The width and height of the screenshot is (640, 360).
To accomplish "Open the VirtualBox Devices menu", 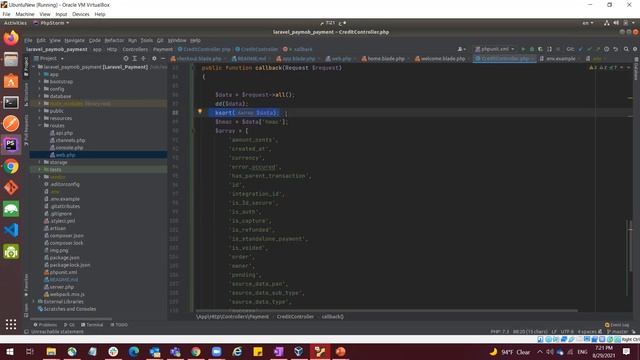I will point(80,14).
